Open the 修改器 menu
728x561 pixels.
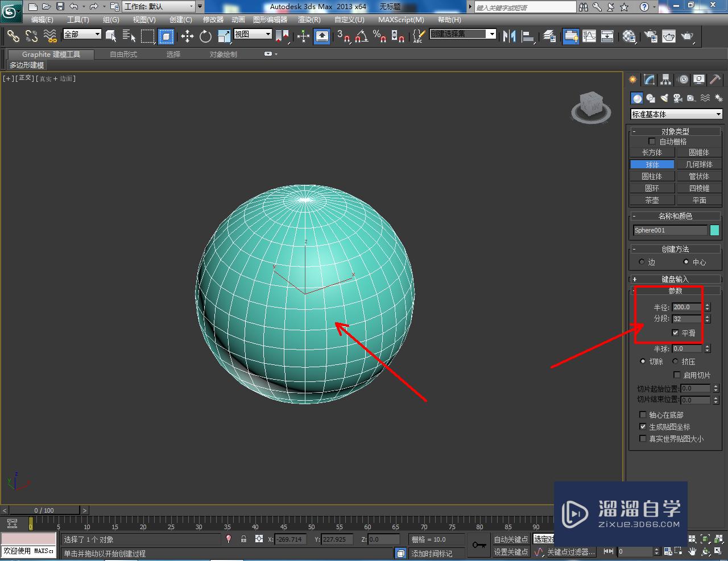click(x=213, y=20)
